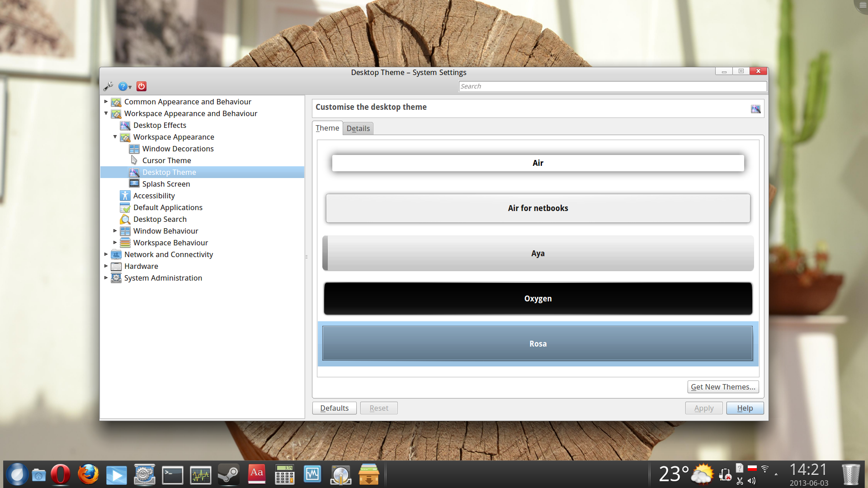This screenshot has height=488, width=868.
Task: Click the Opera browser taskbar icon
Action: [60, 475]
